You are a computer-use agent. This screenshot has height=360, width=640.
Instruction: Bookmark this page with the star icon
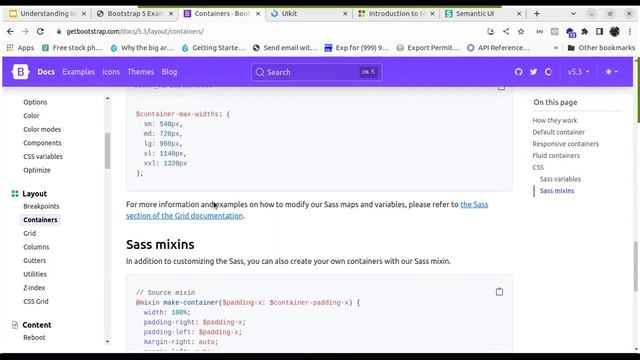point(521,31)
